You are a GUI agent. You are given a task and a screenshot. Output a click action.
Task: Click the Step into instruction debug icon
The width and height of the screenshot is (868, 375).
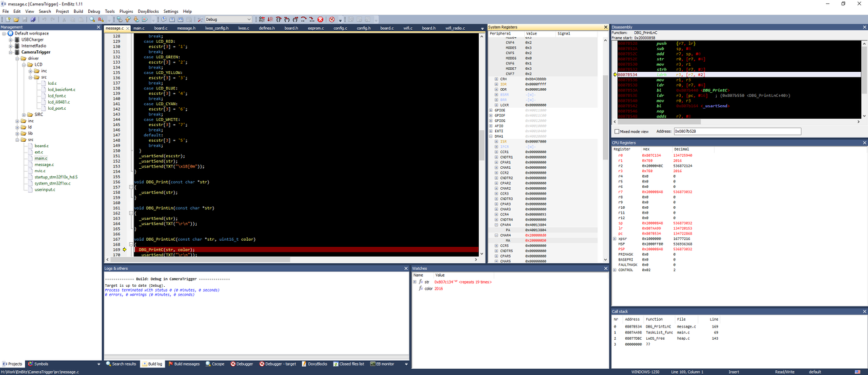click(311, 19)
